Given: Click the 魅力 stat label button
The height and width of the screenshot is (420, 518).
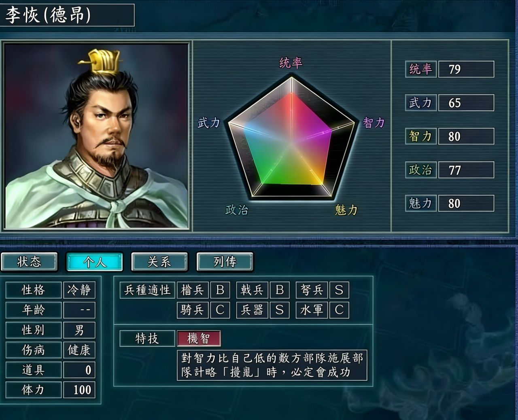Looking at the screenshot, I should [420, 204].
